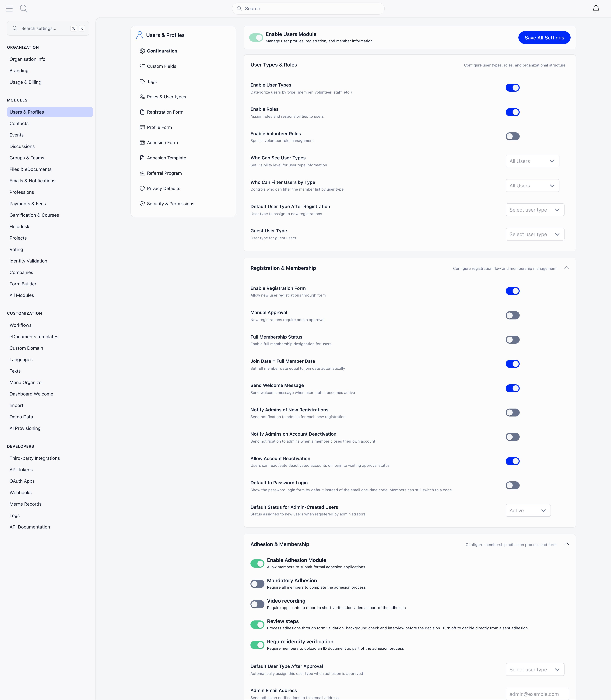Open the notifications bell icon
The image size is (611, 700).
tap(596, 9)
